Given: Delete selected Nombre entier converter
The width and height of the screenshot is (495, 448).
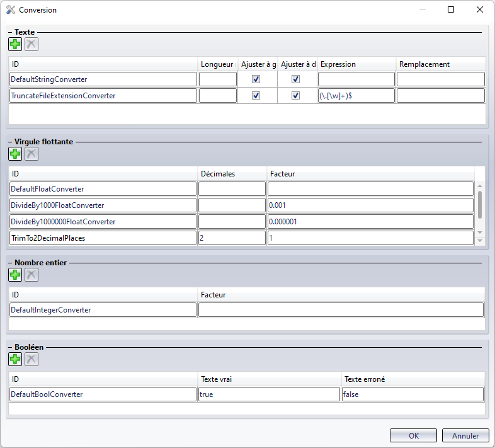Looking at the screenshot, I should [31, 275].
